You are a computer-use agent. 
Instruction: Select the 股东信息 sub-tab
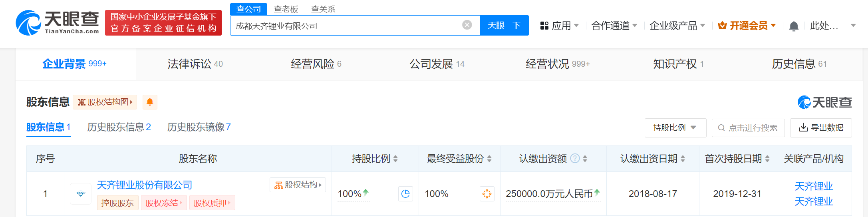pos(48,127)
